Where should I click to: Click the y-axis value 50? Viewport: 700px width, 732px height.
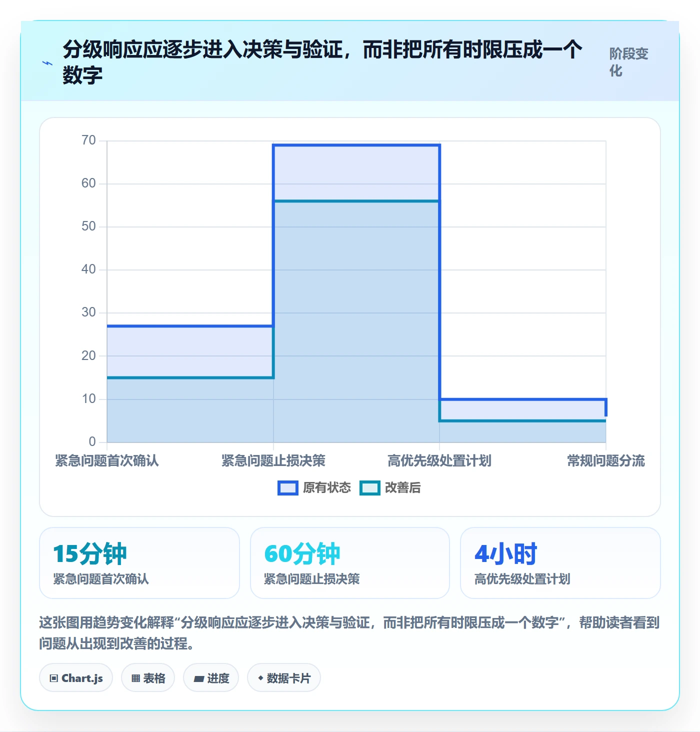tap(88, 226)
